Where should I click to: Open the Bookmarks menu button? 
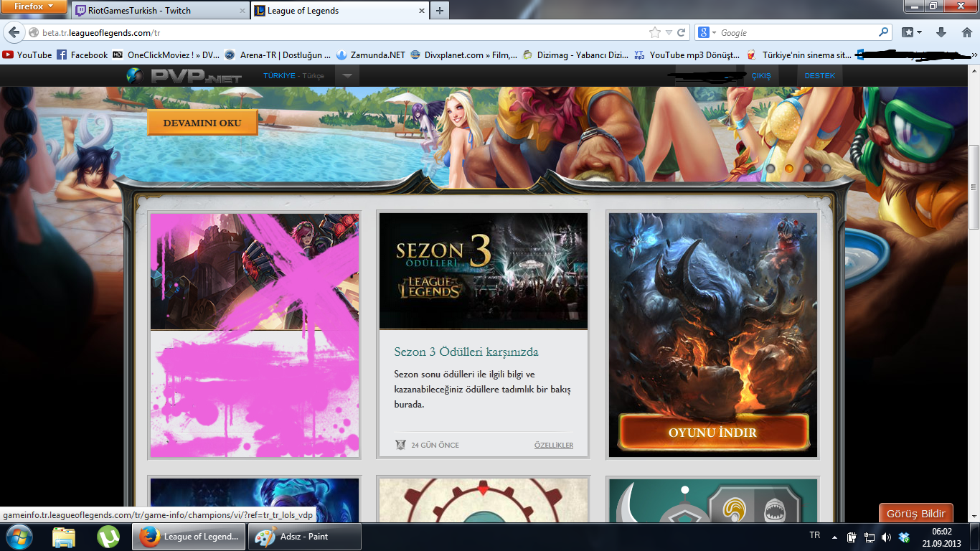point(911,32)
